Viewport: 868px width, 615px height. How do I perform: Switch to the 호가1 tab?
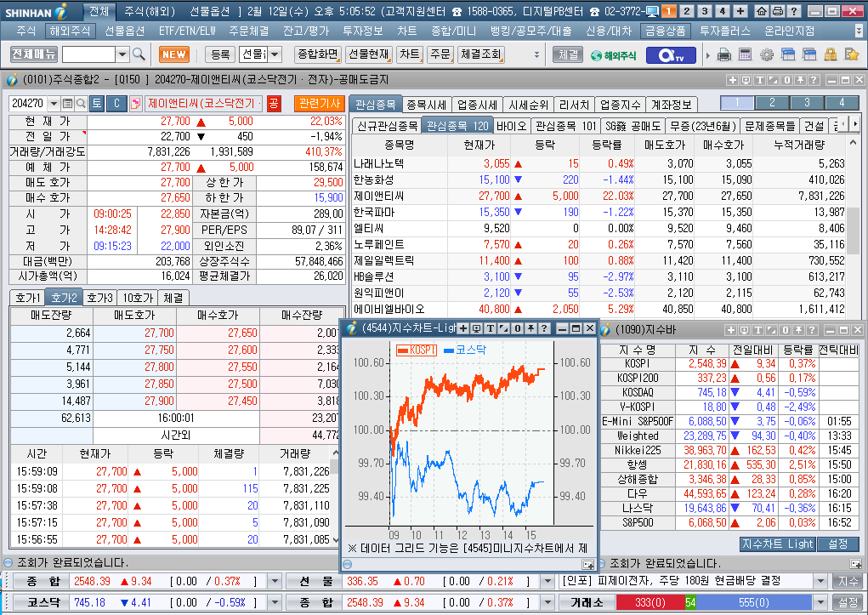(x=27, y=298)
